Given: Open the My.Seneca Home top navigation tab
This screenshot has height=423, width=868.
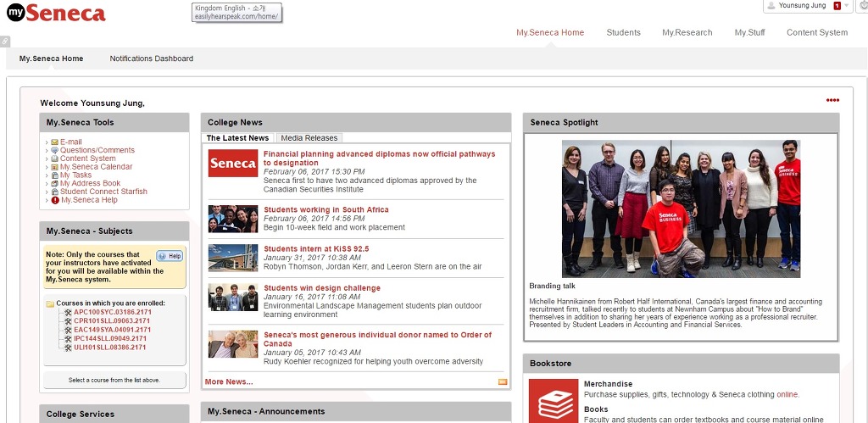Looking at the screenshot, I should pyautogui.click(x=550, y=33).
